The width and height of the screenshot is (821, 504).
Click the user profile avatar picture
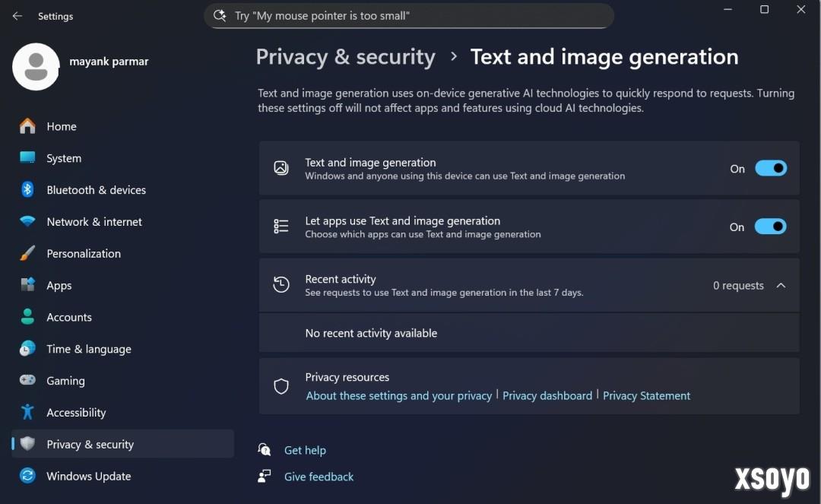36,67
